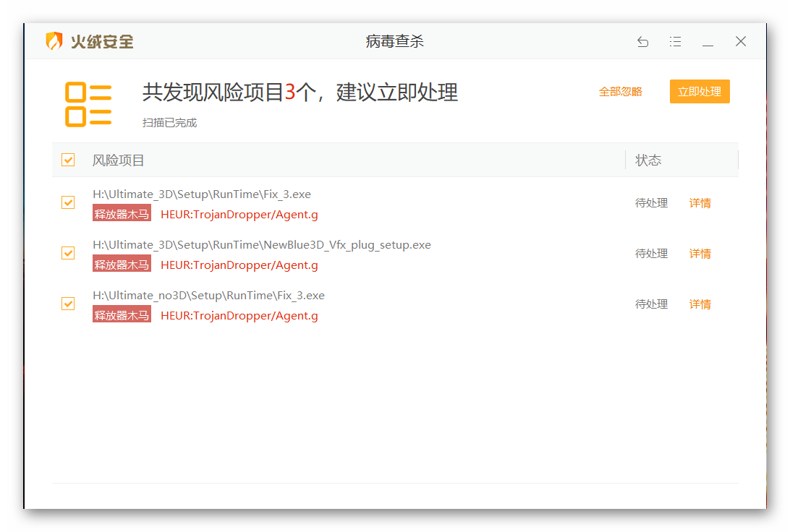Uncheck the Ultimate_3D Fix_3.exe checkbox
The width and height of the screenshot is (790, 532).
68,203
